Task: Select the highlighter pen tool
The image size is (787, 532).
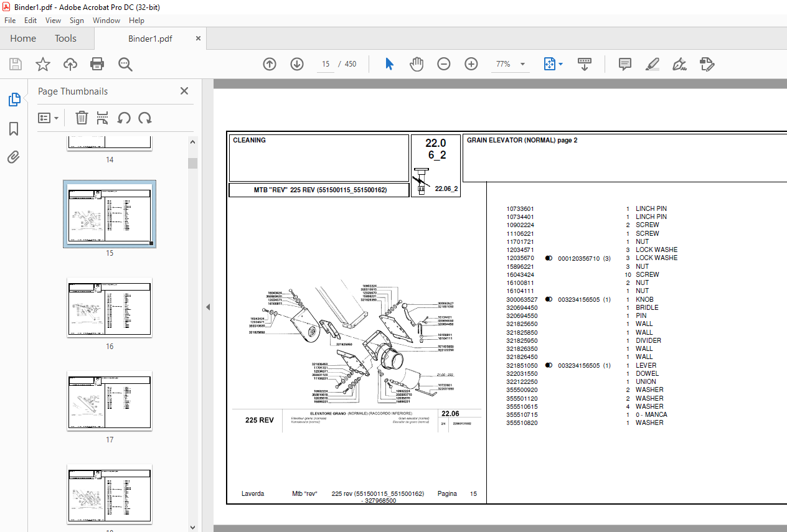Action: pos(653,64)
